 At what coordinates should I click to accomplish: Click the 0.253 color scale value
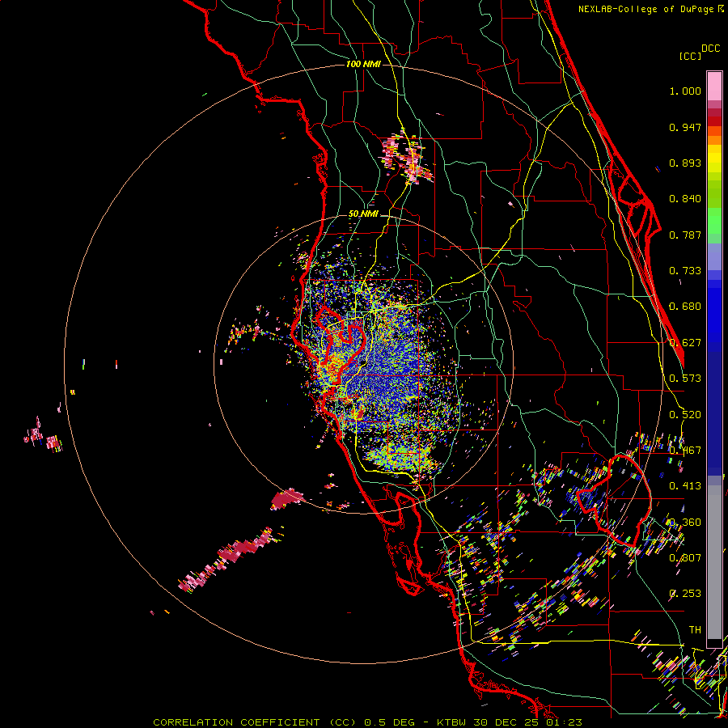point(685,594)
